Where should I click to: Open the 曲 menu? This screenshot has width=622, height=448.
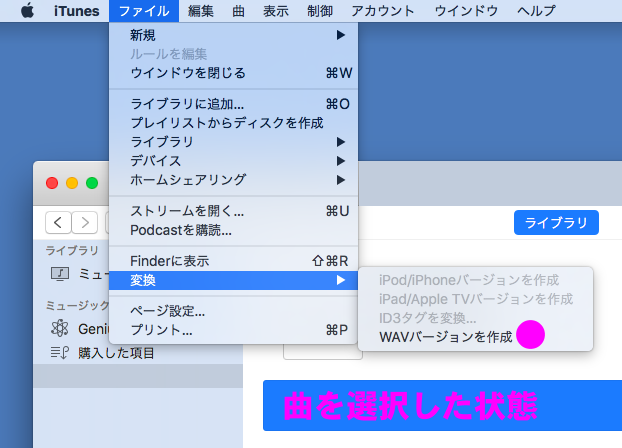[238, 11]
